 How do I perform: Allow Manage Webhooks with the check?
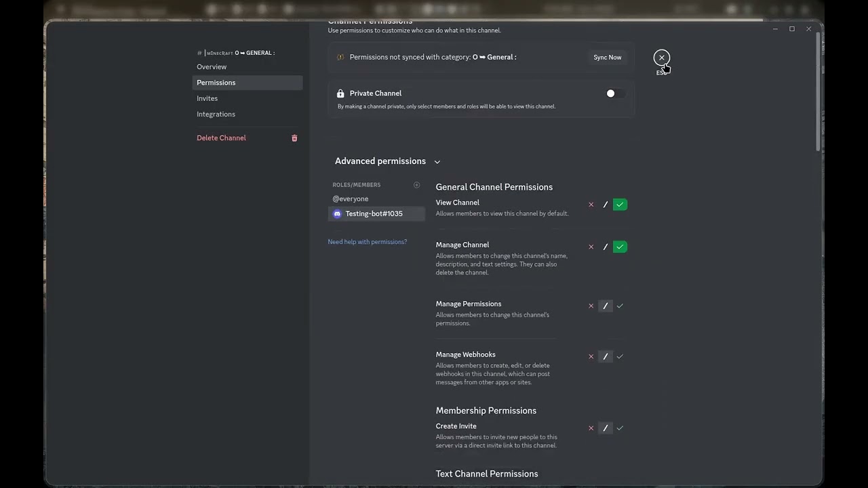coord(620,357)
